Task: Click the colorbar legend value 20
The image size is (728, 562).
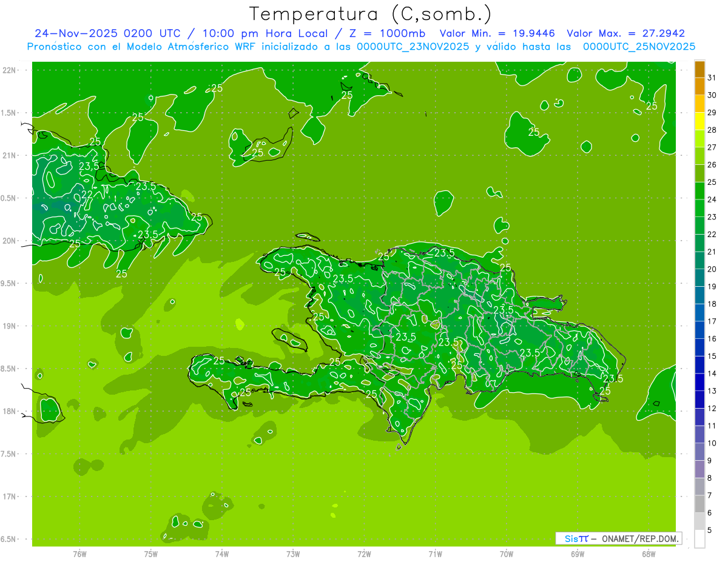Action: coord(712,269)
